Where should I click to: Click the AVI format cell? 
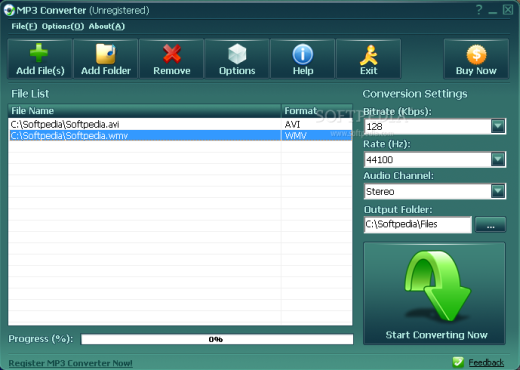[293, 124]
